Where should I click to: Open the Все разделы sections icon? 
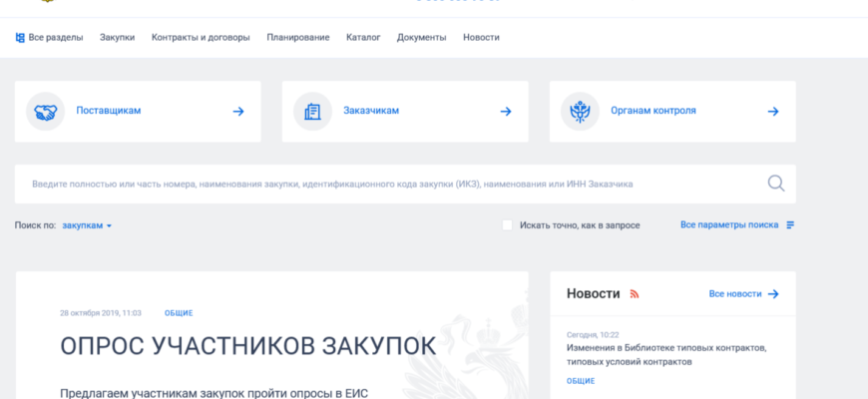coord(20,38)
